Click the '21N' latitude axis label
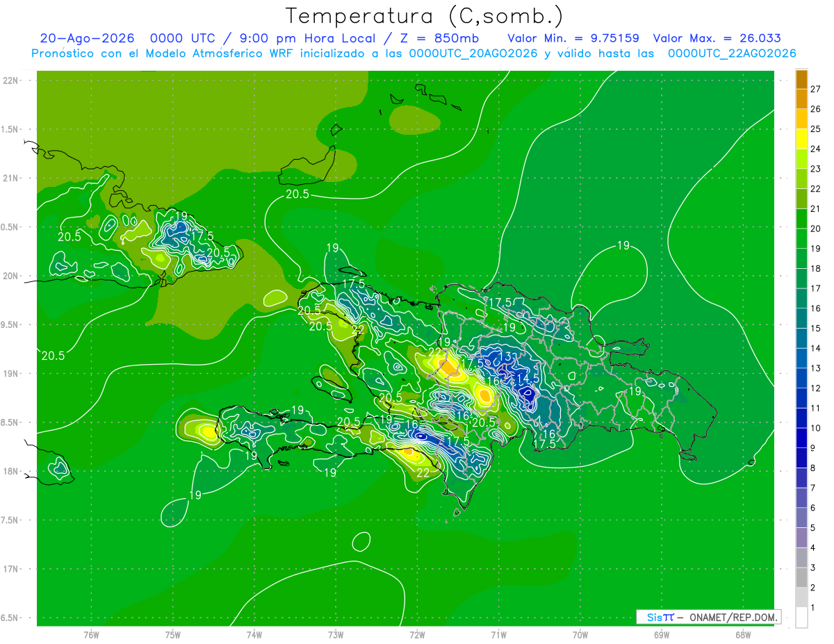 (10, 178)
